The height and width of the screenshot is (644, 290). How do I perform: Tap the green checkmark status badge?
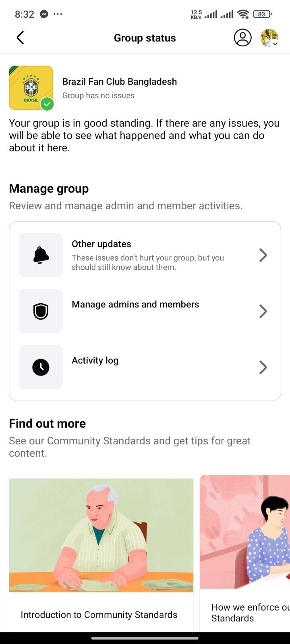47,104
